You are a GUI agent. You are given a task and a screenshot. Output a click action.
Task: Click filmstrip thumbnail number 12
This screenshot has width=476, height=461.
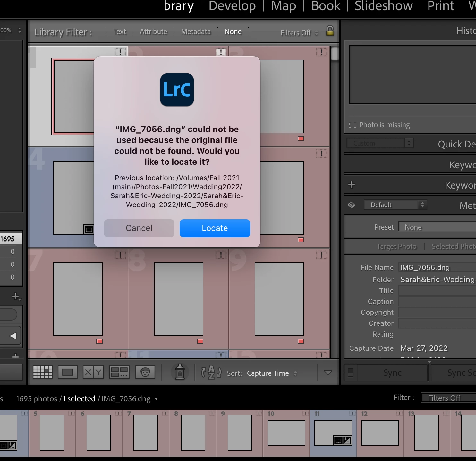click(x=380, y=433)
